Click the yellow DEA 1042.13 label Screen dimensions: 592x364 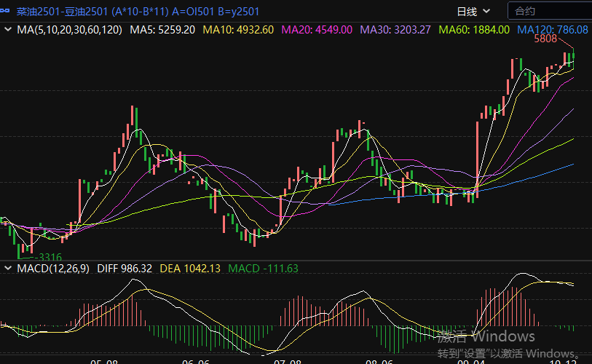pyautogui.click(x=189, y=269)
